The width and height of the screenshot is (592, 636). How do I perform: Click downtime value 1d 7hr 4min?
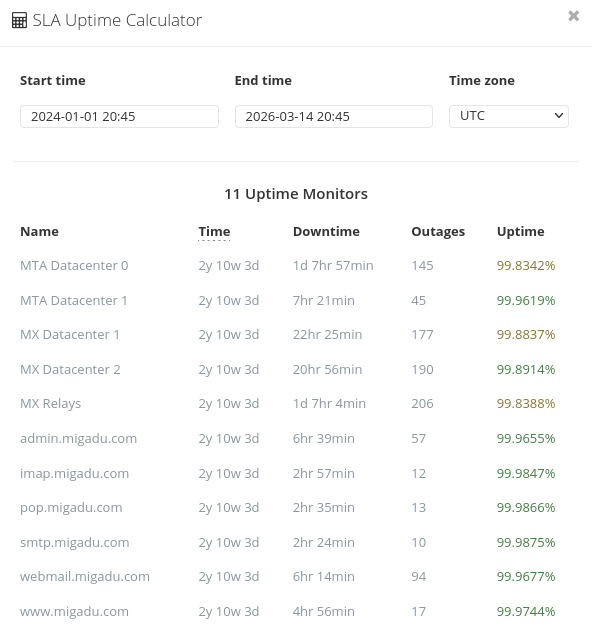pos(330,404)
